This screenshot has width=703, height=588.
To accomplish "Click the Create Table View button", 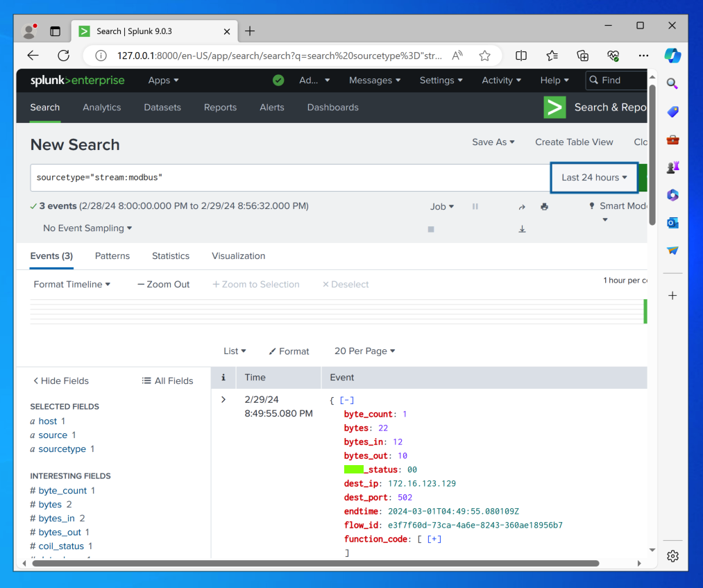I will [574, 142].
